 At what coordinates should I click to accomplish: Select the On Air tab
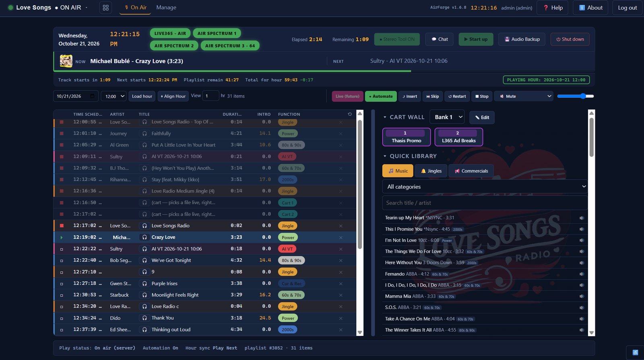tap(135, 8)
